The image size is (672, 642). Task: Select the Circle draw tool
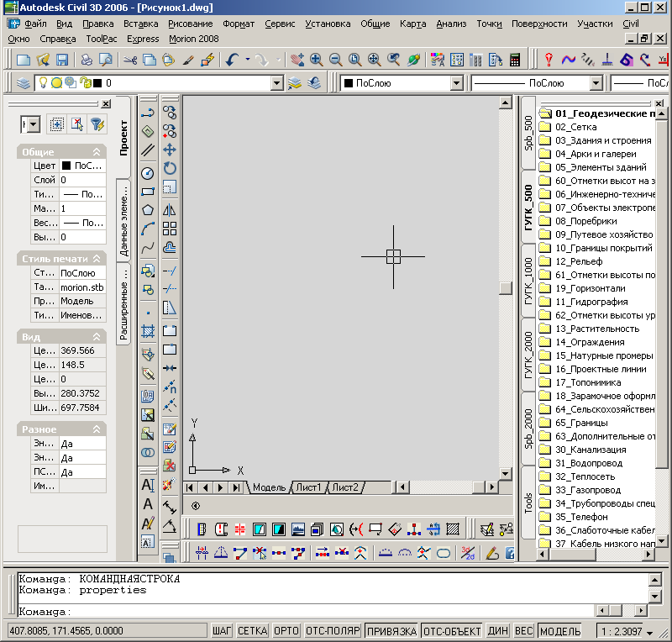(x=148, y=173)
